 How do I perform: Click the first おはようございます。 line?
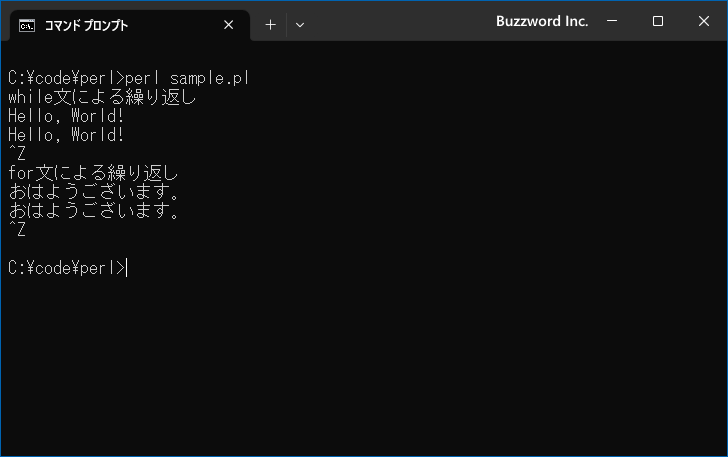94,192
